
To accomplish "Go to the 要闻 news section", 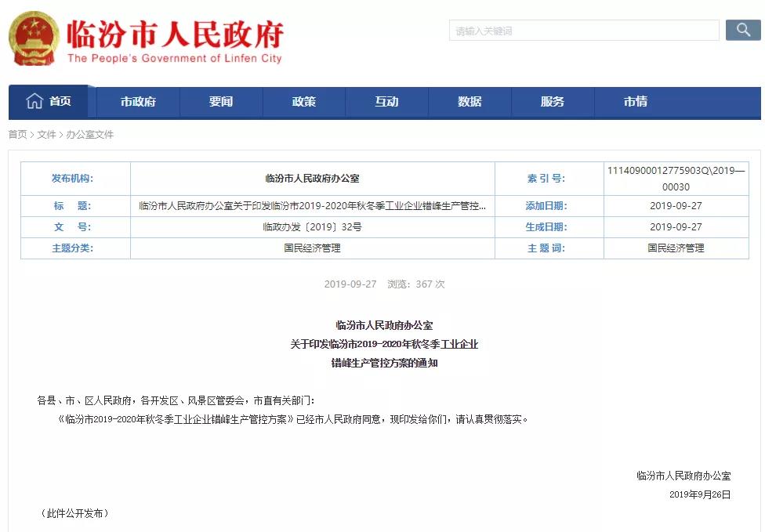I will [x=221, y=102].
